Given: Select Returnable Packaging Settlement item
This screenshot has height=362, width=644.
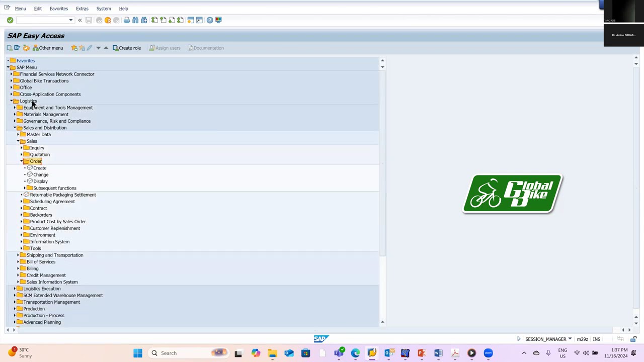Looking at the screenshot, I should [63, 195].
